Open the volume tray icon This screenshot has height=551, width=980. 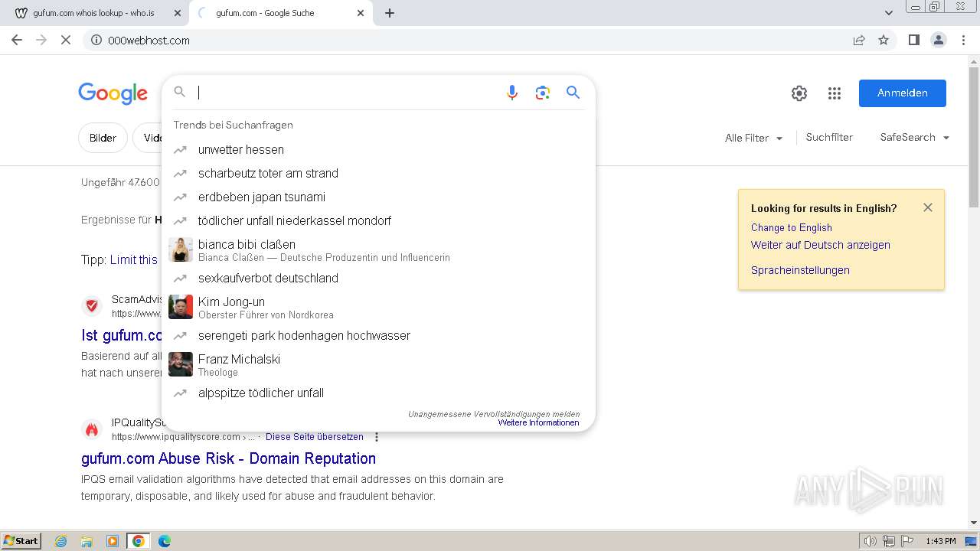coord(871,541)
